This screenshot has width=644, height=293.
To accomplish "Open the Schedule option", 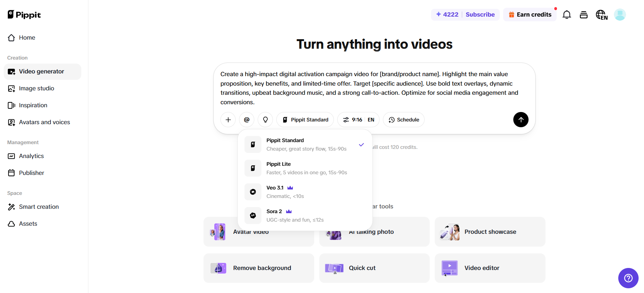I will pyautogui.click(x=404, y=120).
